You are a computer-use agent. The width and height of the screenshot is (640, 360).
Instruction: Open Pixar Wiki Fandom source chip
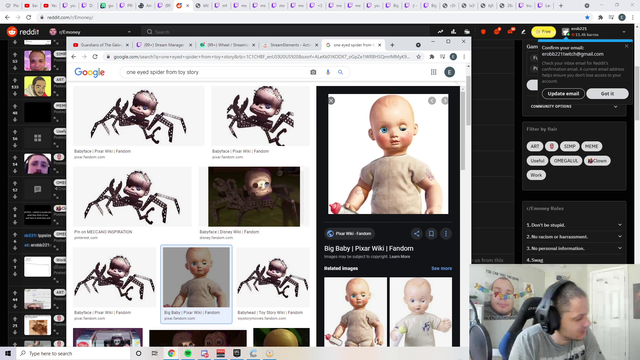(x=350, y=234)
